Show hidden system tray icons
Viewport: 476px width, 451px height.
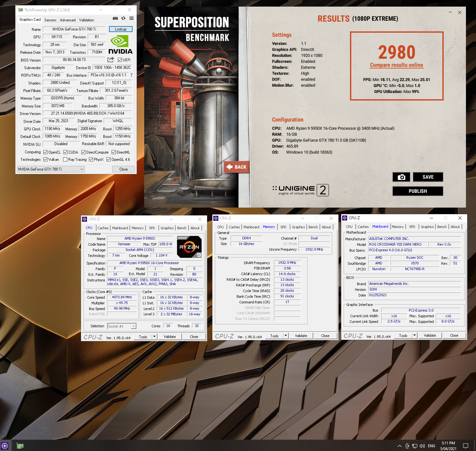pos(399,446)
